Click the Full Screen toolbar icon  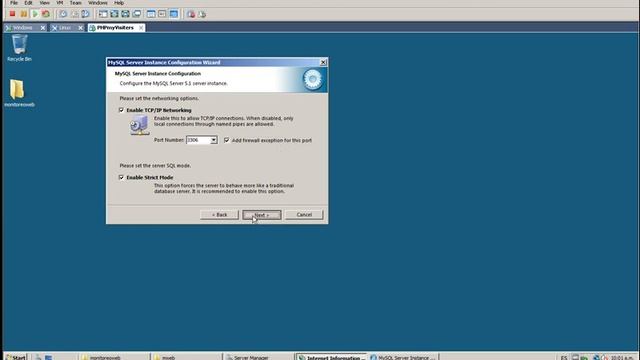pos(125,14)
